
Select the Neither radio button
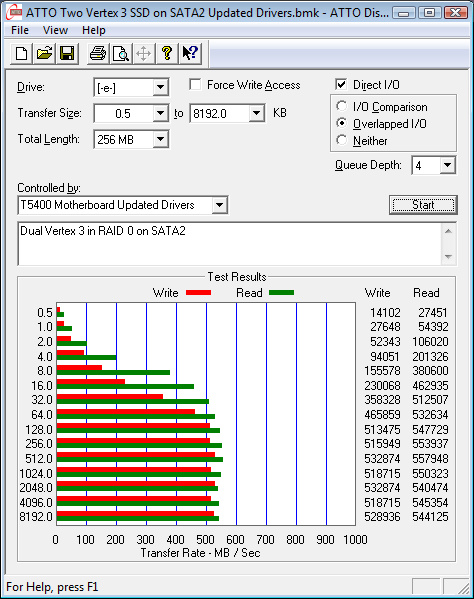[341, 140]
